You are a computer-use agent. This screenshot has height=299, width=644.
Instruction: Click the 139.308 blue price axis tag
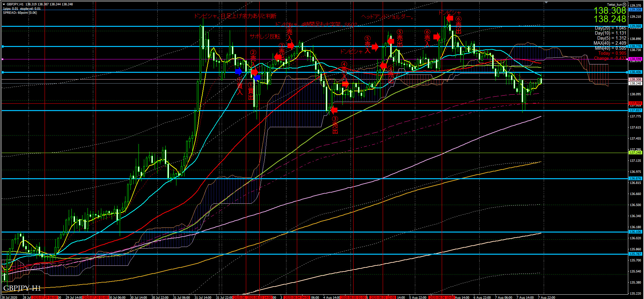click(635, 10)
